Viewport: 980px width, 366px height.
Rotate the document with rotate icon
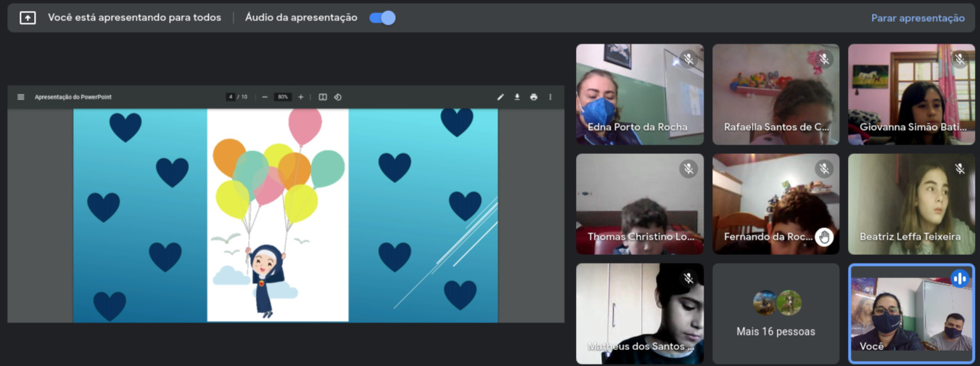(x=338, y=97)
